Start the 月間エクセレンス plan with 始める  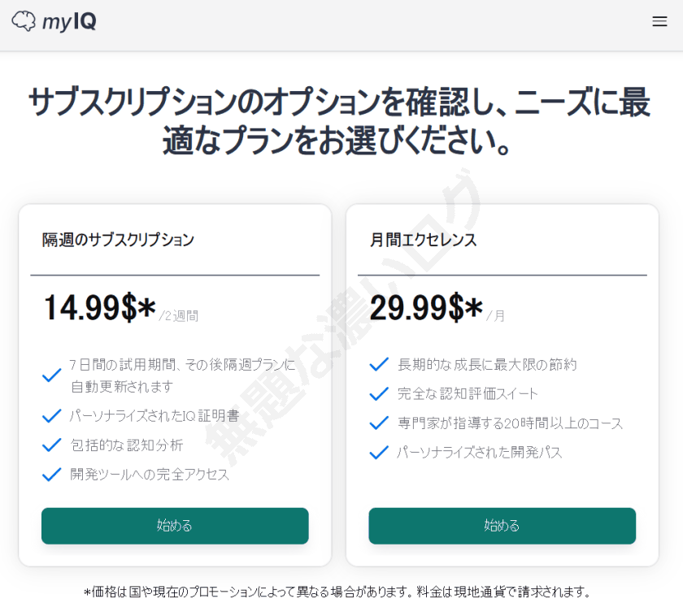502,526
